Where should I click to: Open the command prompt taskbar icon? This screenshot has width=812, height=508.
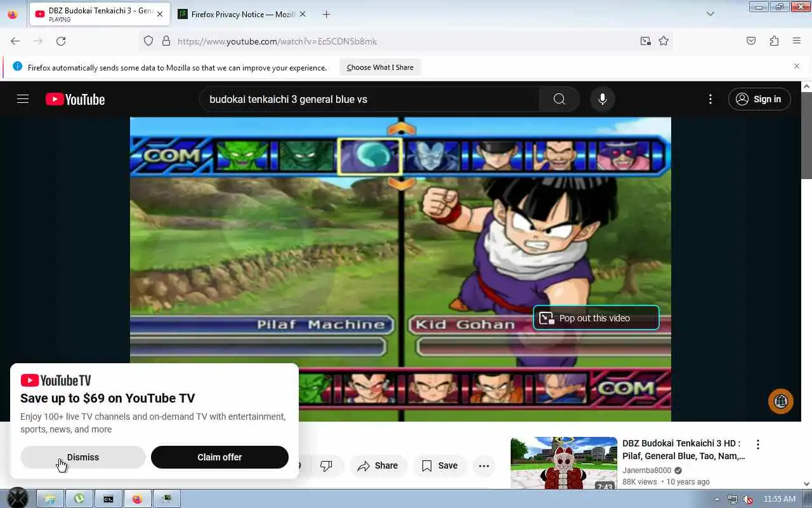click(108, 499)
